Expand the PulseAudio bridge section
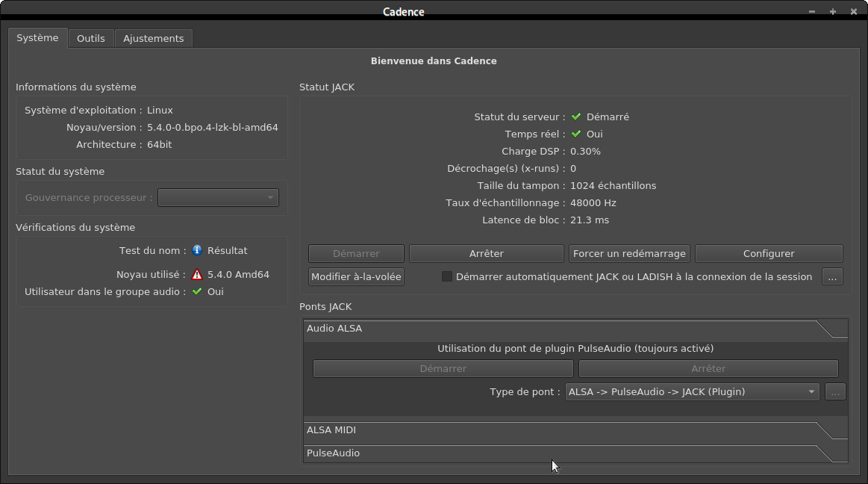 tap(560, 453)
